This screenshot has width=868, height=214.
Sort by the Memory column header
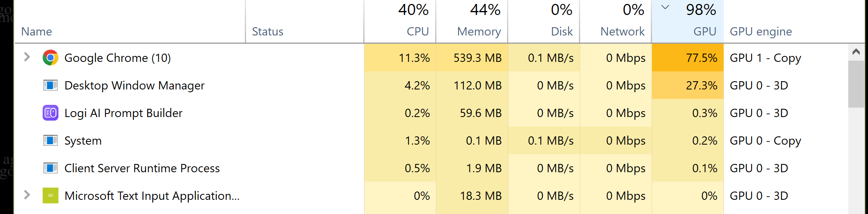click(x=479, y=32)
